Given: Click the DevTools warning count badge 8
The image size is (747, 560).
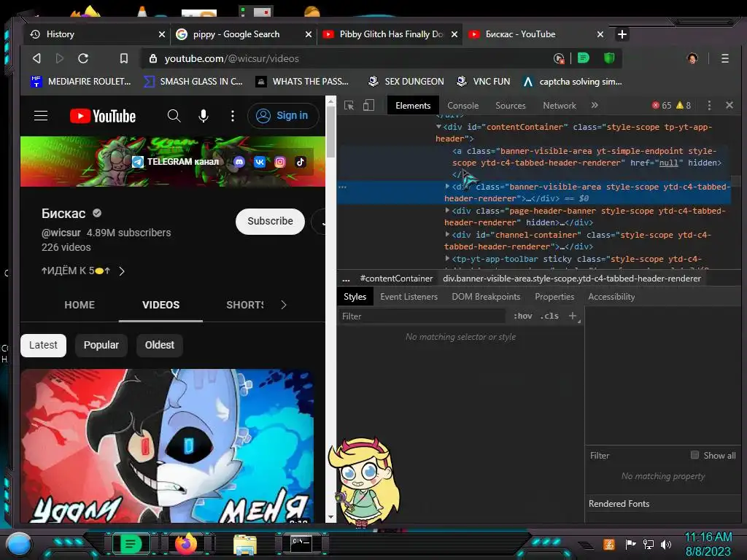Looking at the screenshot, I should 684,105.
